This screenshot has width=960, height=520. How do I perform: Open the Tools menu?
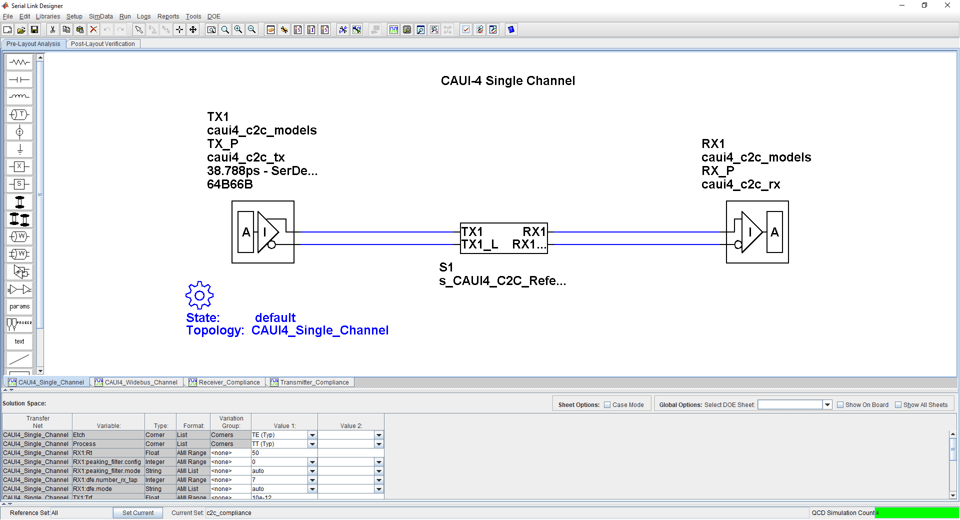pos(193,17)
